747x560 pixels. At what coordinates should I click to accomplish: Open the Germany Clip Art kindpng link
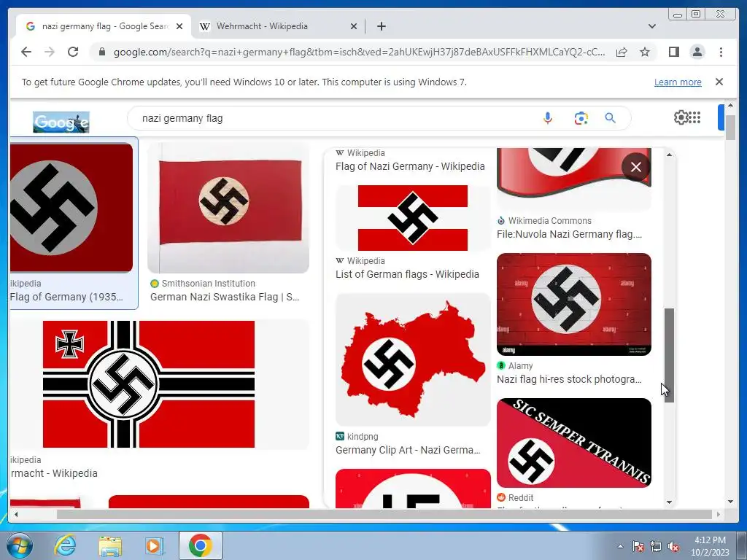pos(408,450)
